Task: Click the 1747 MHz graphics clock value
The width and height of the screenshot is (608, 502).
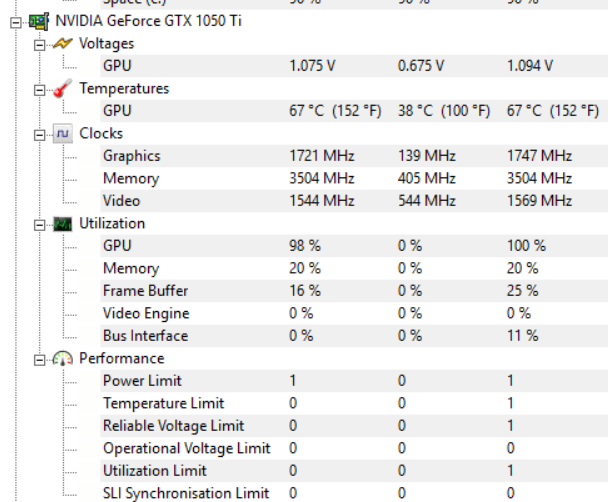Action: pos(539,156)
